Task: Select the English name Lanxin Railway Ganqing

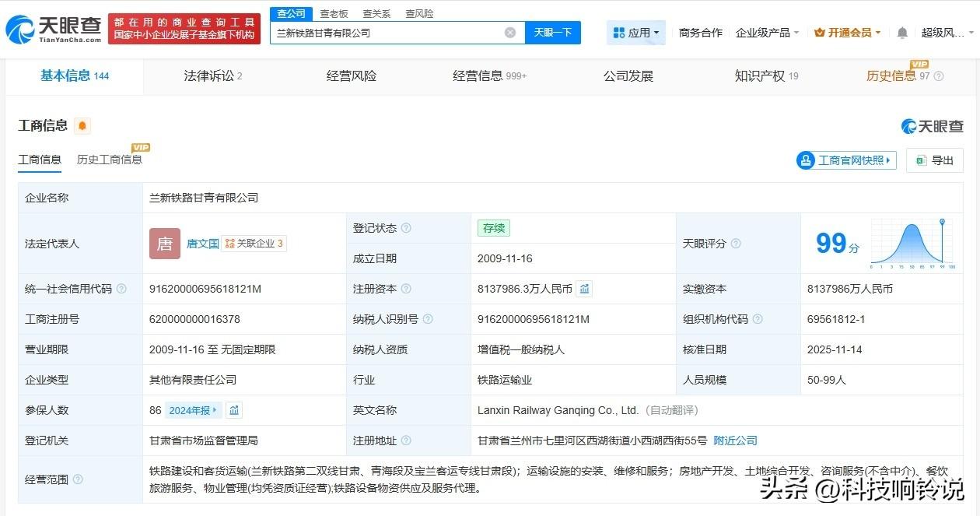Action: coord(558,410)
